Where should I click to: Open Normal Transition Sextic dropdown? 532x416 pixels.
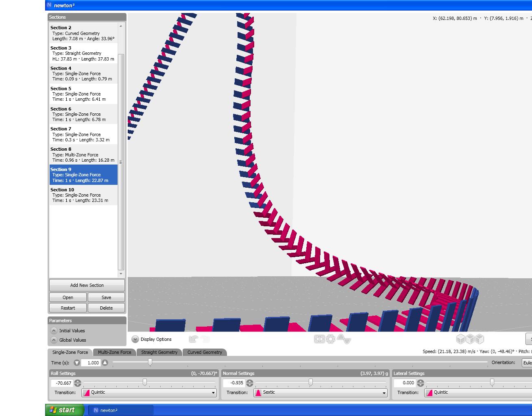[320, 392]
